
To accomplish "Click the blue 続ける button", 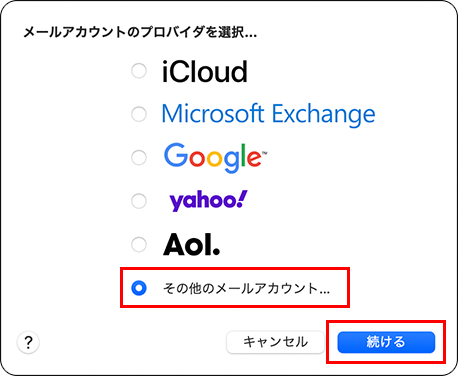I will 386,342.
